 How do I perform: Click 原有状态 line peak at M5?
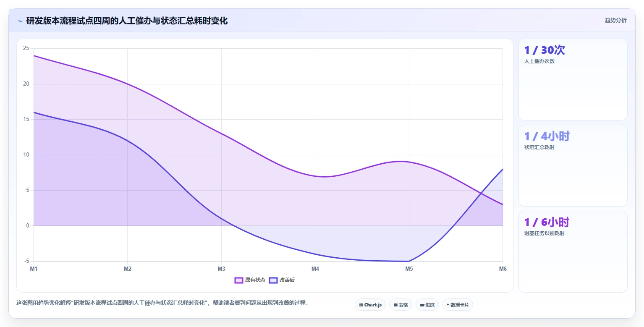409,162
